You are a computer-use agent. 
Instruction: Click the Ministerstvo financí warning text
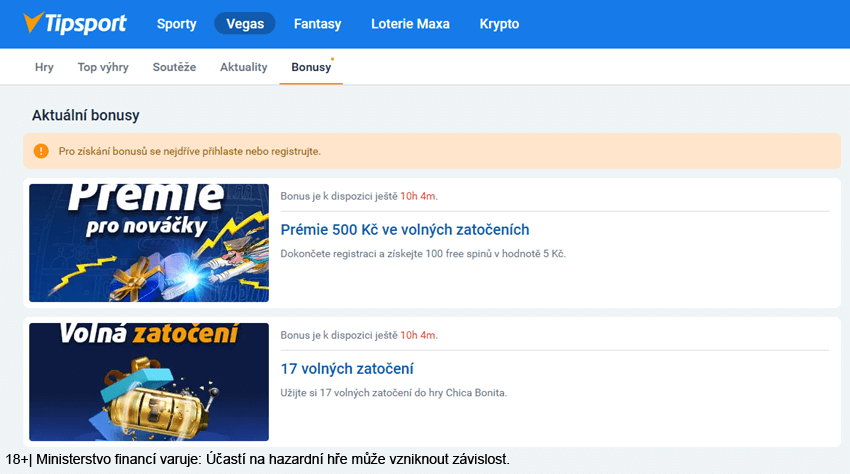(257, 459)
